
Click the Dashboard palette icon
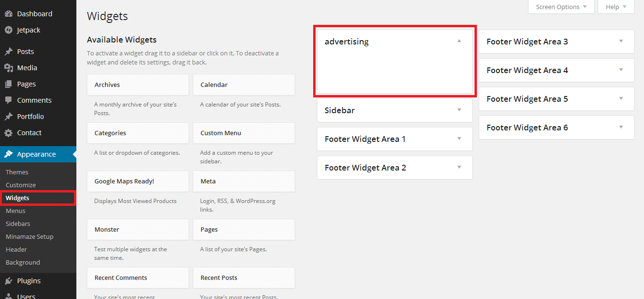point(9,14)
